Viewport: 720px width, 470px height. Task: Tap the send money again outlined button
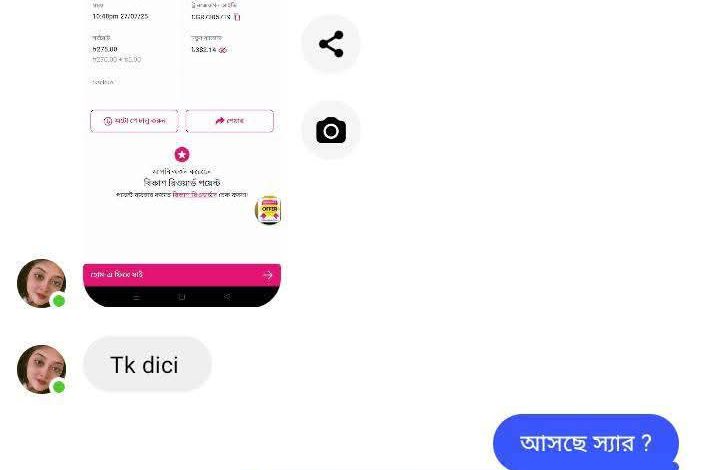(x=134, y=121)
